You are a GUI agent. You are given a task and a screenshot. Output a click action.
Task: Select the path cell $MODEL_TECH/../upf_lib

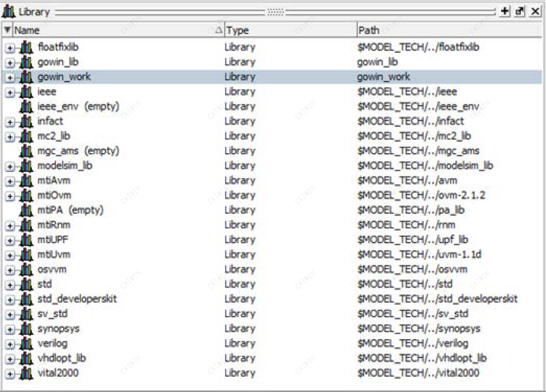click(x=413, y=240)
